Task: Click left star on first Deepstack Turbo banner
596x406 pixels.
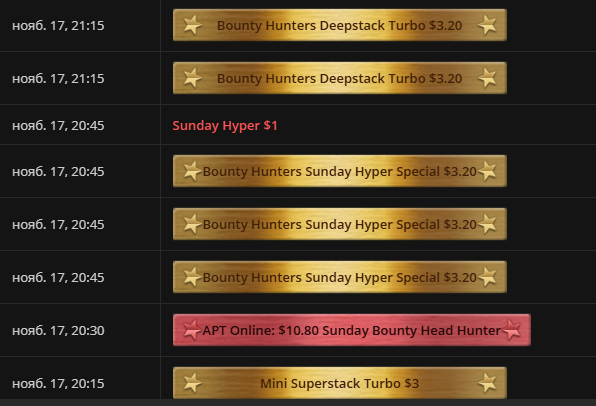Action: click(x=193, y=25)
